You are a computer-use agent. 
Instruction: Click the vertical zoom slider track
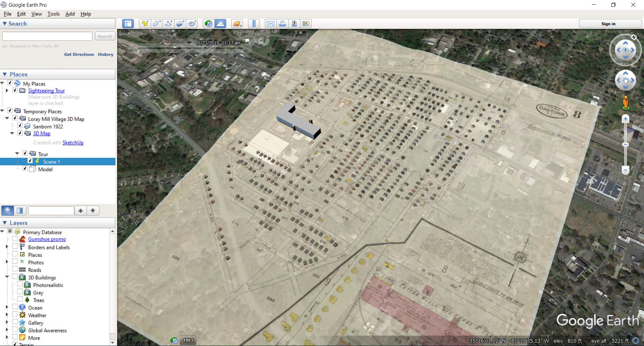coord(625,144)
